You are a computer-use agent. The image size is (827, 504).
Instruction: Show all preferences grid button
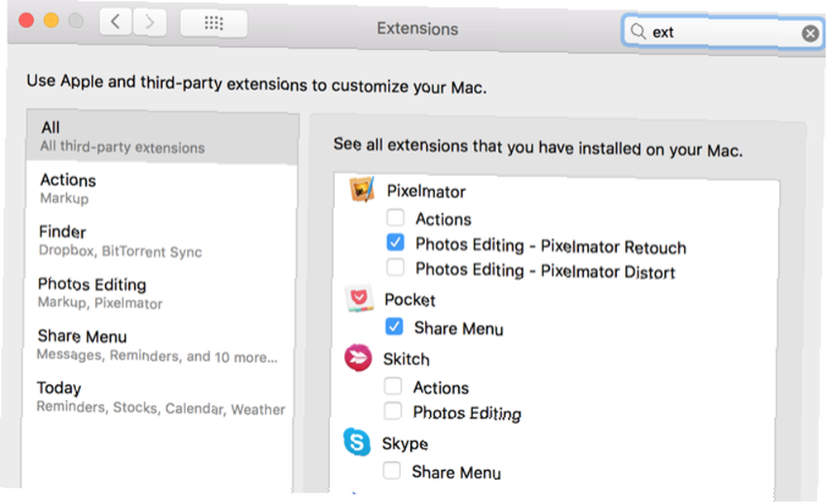point(213,23)
